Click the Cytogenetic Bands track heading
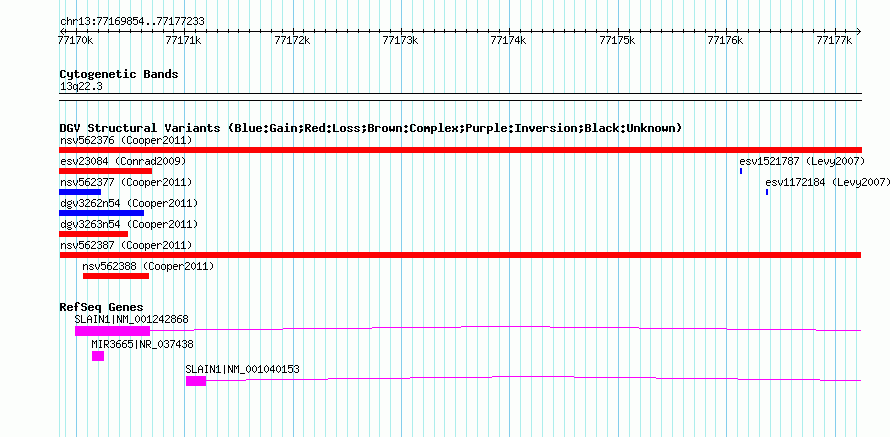 pos(119,74)
